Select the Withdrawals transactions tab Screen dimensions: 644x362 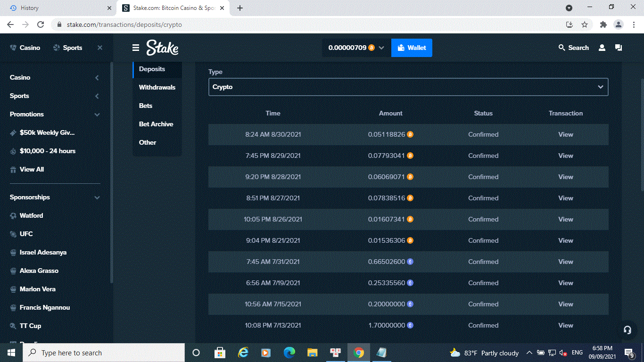157,88
